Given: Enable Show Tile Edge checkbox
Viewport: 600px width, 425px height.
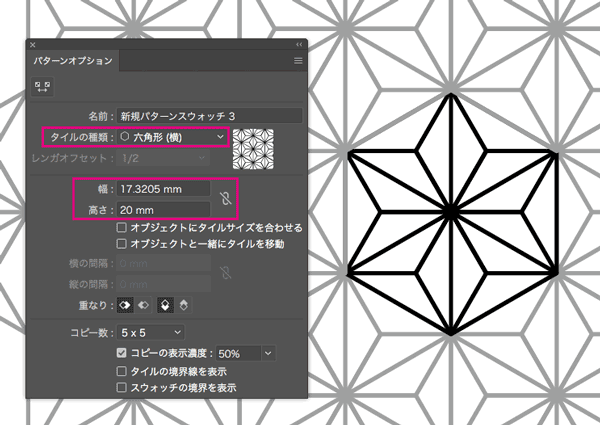Looking at the screenshot, I should (121, 371).
